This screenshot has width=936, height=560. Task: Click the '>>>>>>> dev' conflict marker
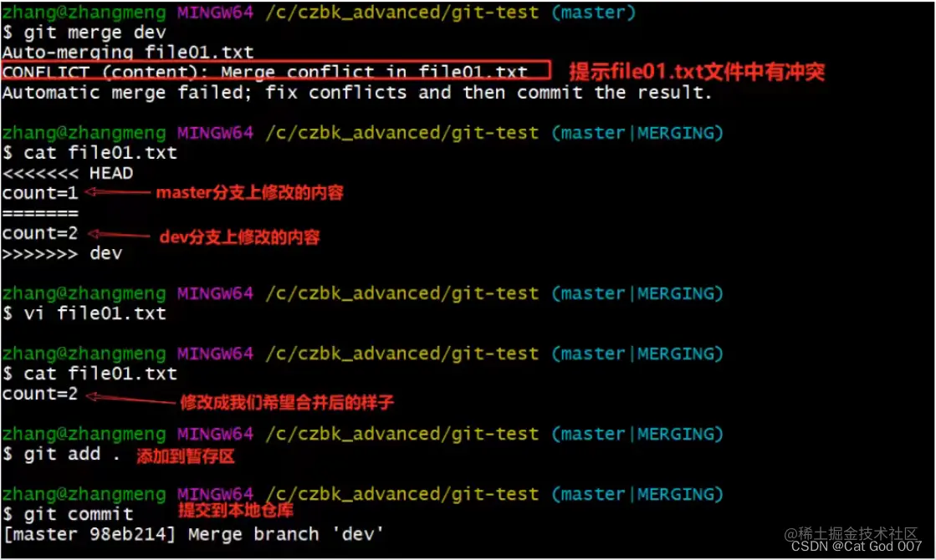click(x=62, y=253)
